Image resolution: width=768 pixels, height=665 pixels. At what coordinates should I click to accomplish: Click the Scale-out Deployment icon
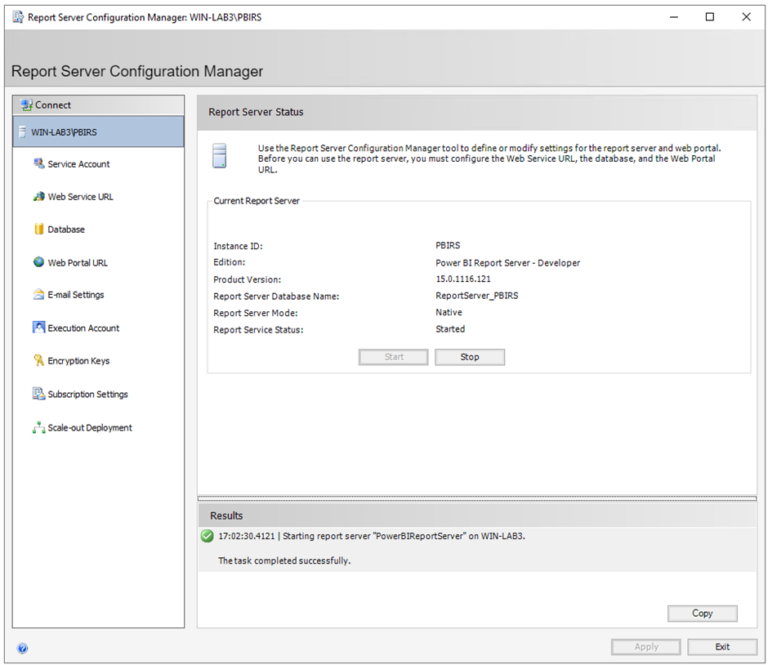click(39, 428)
